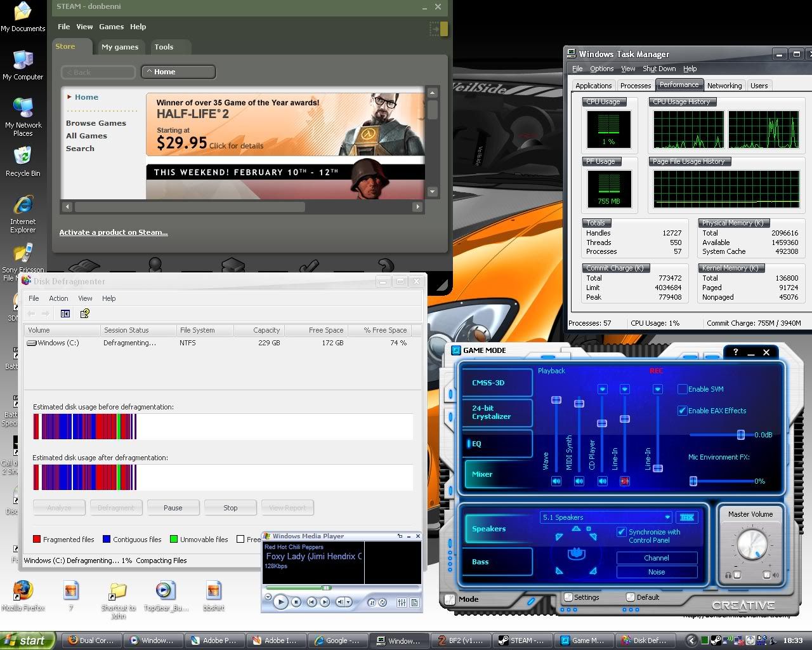Click the Noise button
The height and width of the screenshot is (650, 812).
pyautogui.click(x=657, y=572)
